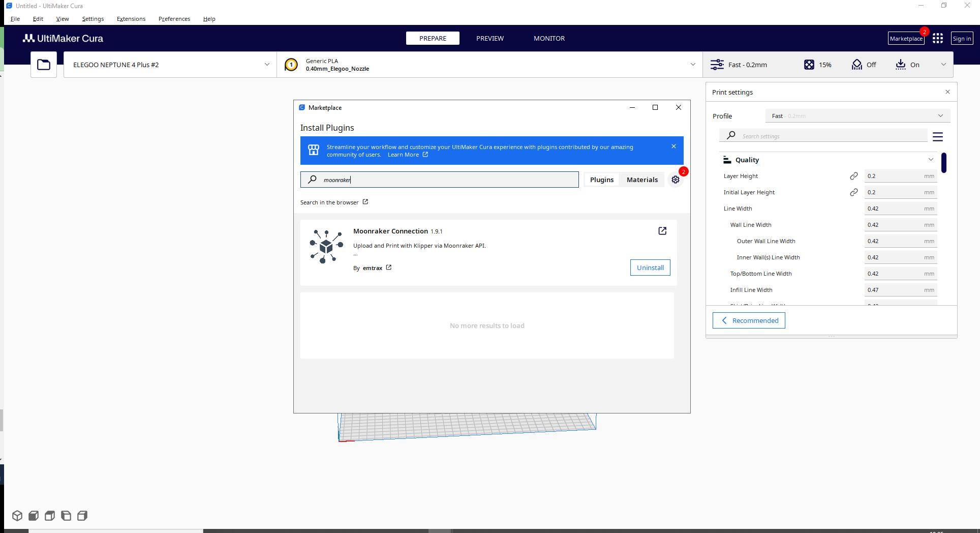The width and height of the screenshot is (980, 533).
Task: Switch to the PREVIEW stage
Action: pyautogui.click(x=490, y=38)
